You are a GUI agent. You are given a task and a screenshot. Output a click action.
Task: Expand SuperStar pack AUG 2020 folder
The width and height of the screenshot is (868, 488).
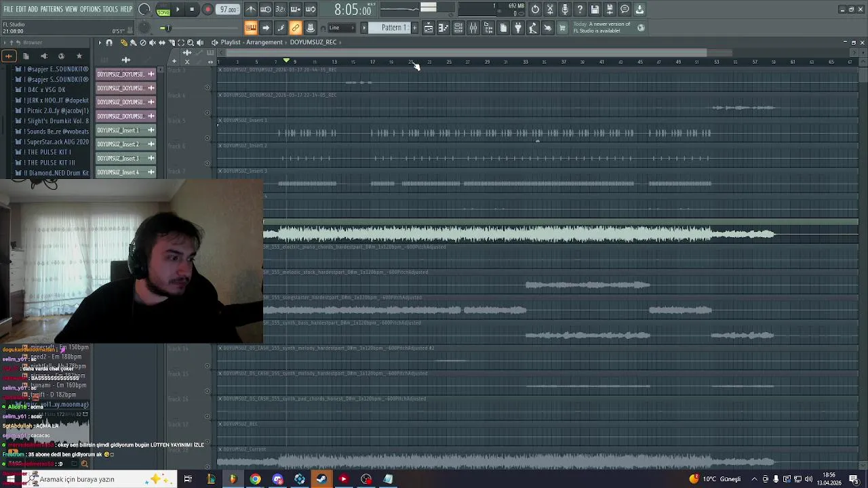[53, 142]
